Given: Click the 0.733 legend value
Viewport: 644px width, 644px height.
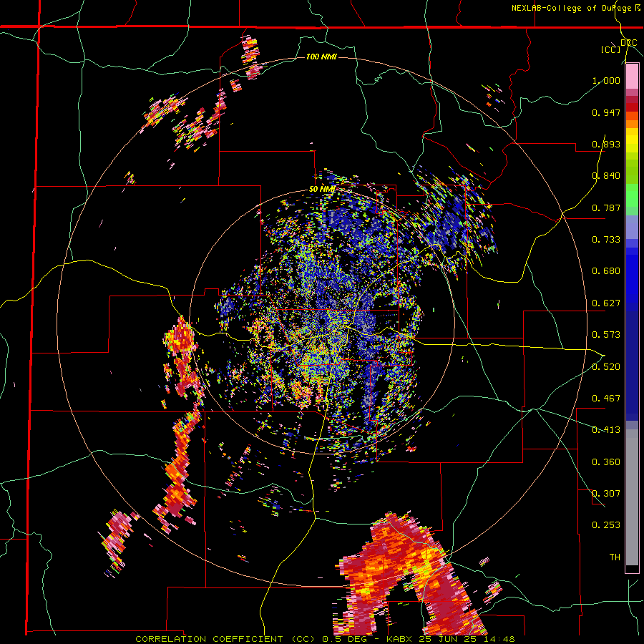Looking at the screenshot, I should coord(606,240).
